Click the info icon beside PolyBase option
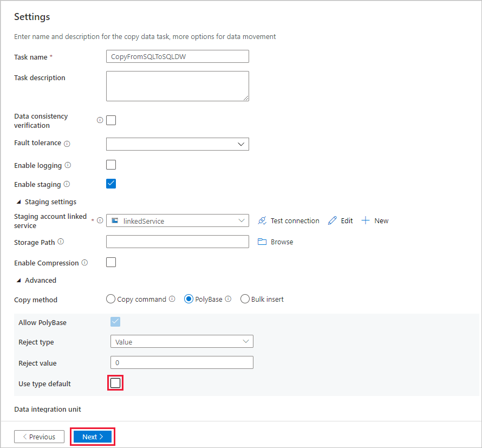Image resolution: width=482 pixels, height=448 pixels. tap(228, 298)
